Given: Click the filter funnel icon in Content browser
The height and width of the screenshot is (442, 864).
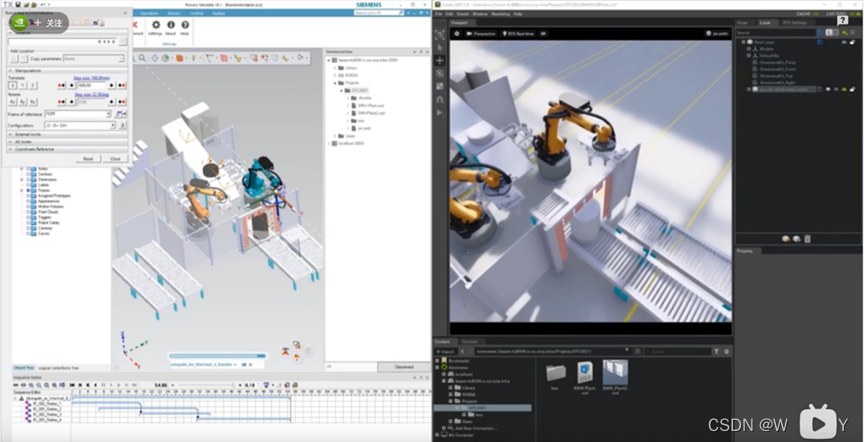Looking at the screenshot, I should pyautogui.click(x=716, y=352).
